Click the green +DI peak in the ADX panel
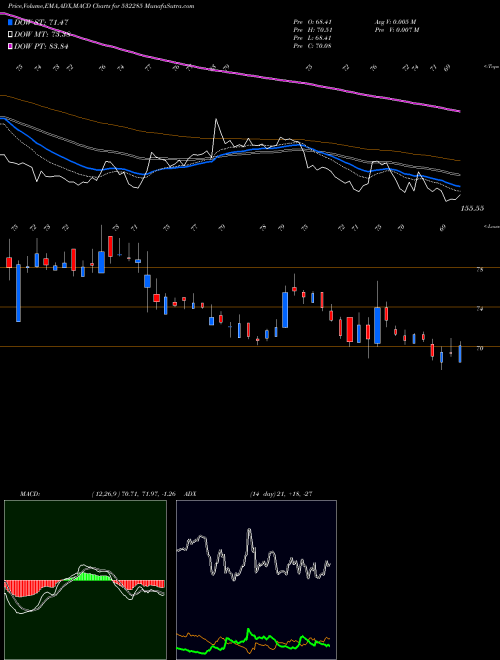Screen dimensions: 500x660 pyautogui.click(x=249, y=630)
